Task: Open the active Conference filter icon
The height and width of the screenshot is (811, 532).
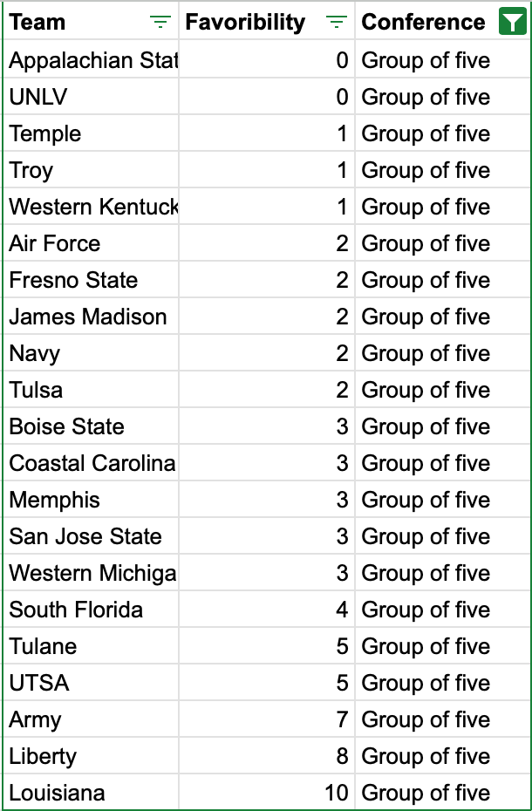Action: click(512, 23)
